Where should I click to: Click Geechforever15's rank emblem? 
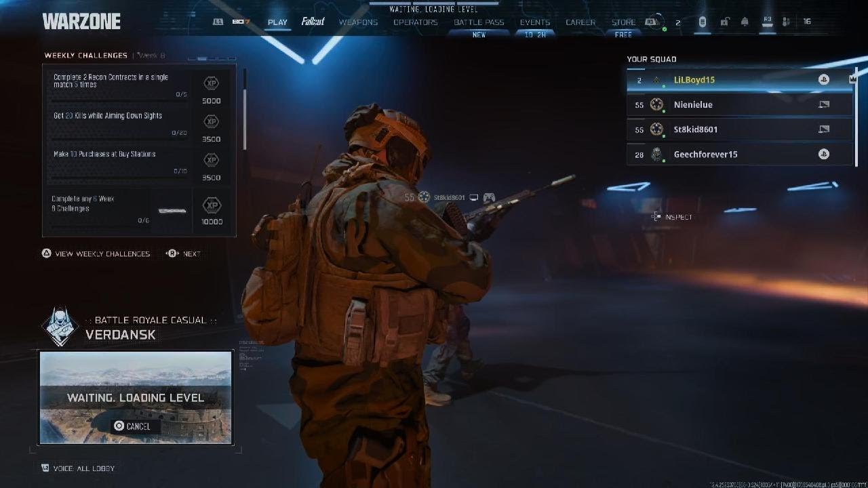point(656,155)
